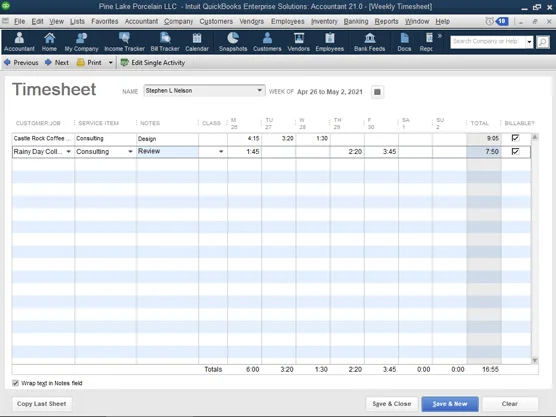
Task: Open the Inventory menu
Action: (x=324, y=22)
